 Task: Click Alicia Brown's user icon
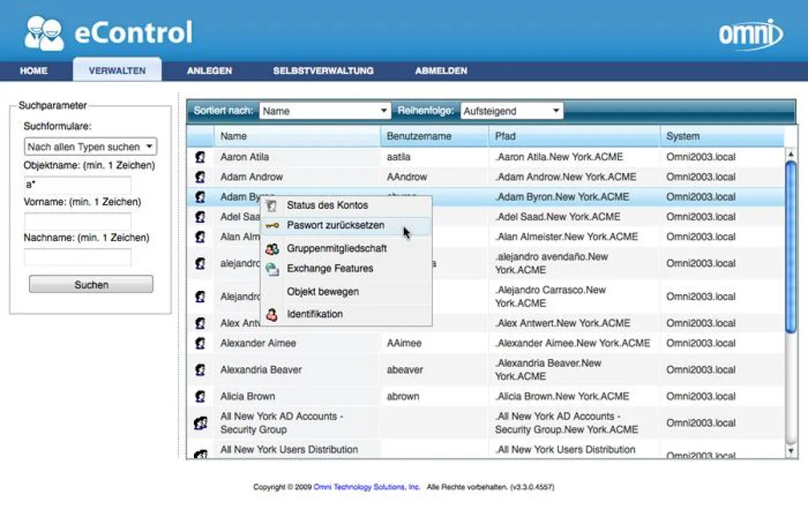point(199,396)
